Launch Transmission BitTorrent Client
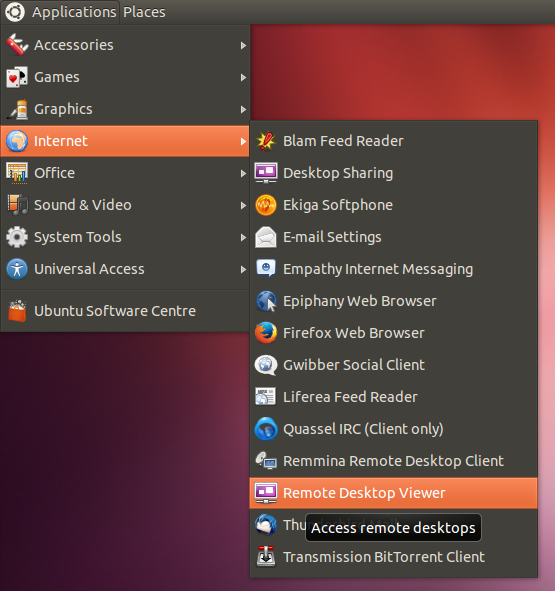This screenshot has height=591, width=555. (394, 557)
